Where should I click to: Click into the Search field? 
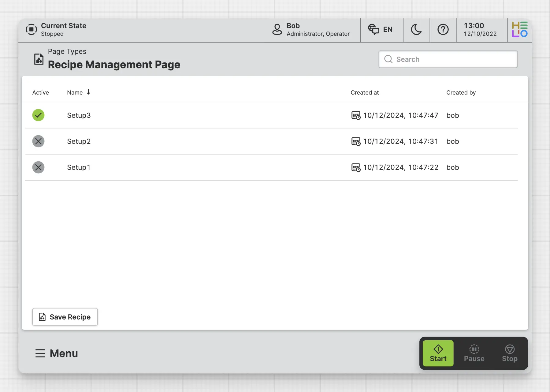(448, 59)
